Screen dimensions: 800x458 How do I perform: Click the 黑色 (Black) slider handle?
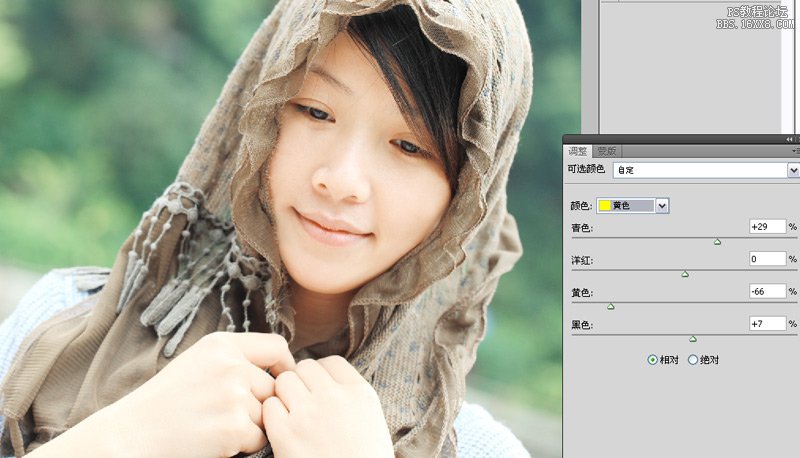pyautogui.click(x=693, y=339)
